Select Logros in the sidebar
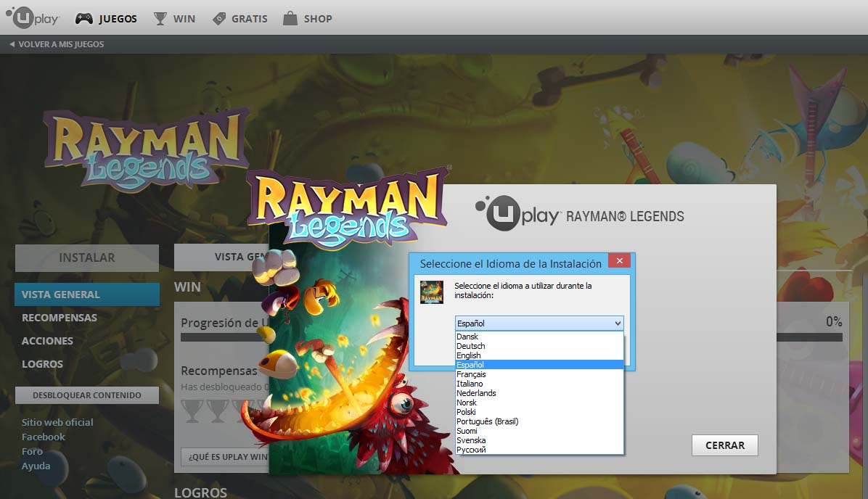 pyautogui.click(x=42, y=364)
